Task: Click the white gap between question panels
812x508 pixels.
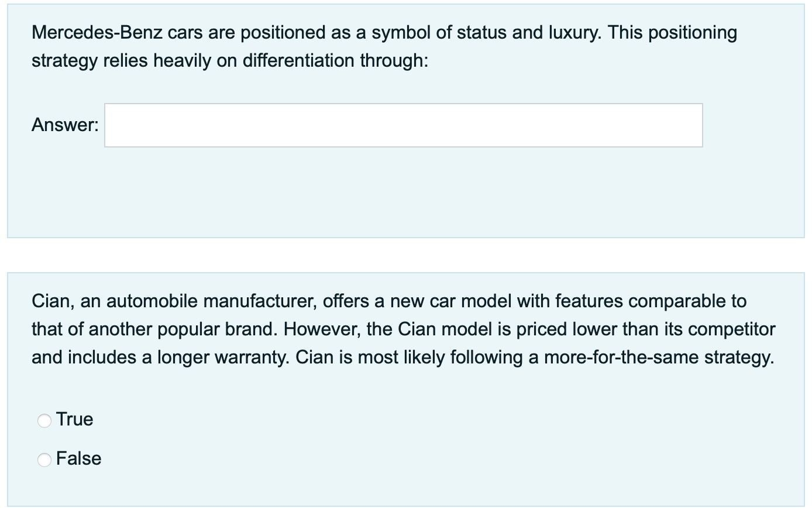Action: coord(406,255)
